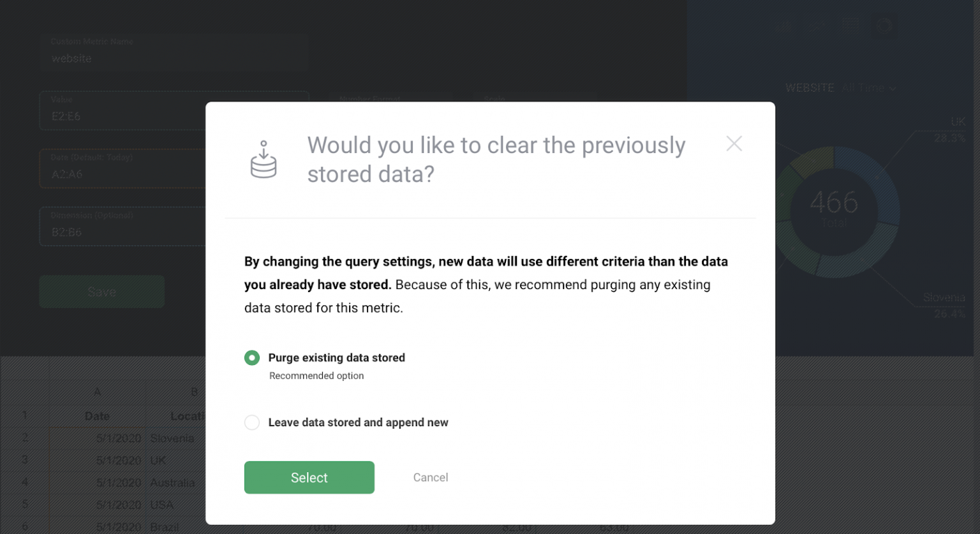Click the pencil icon in the top-right toolbar
Screen dimensions: 980x534
pyautogui.click(x=783, y=26)
